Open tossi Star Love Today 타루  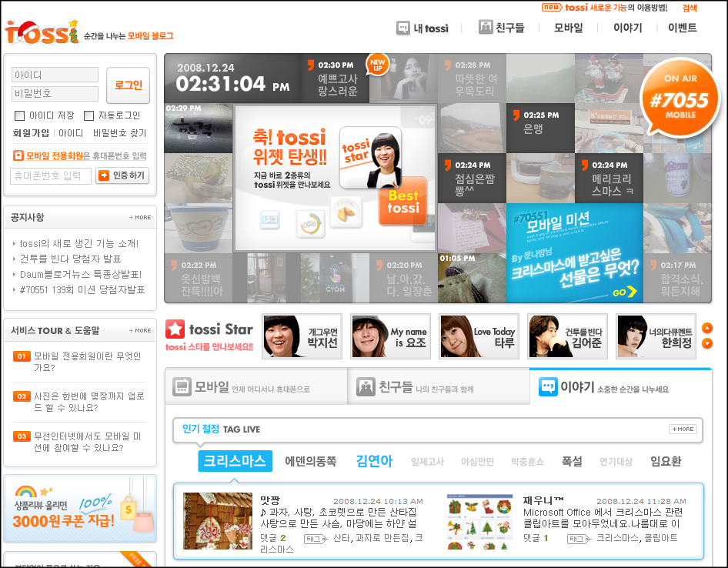click(479, 336)
